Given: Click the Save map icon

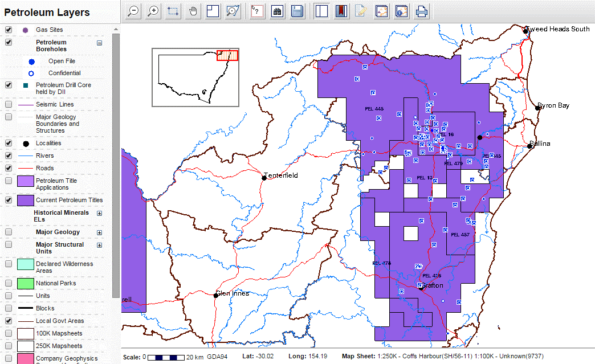Looking at the screenshot, I should point(297,11).
